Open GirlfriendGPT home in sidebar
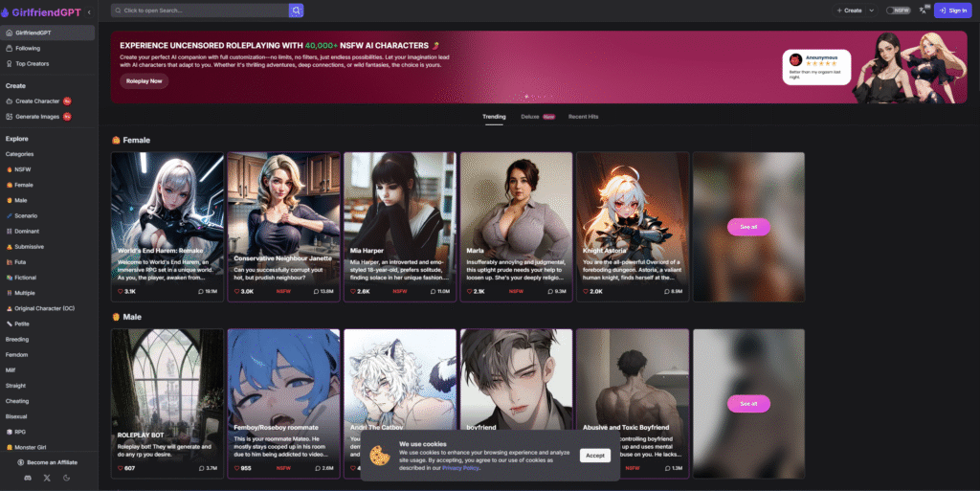 coord(48,33)
